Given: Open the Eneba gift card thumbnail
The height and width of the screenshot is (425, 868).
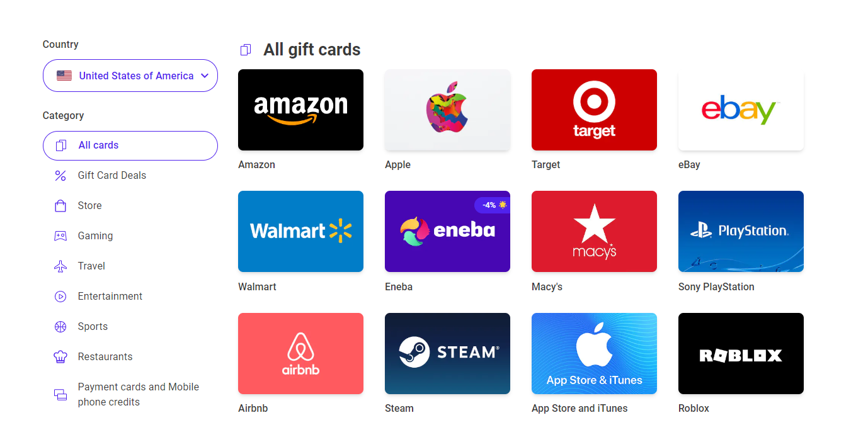Looking at the screenshot, I should click(447, 231).
